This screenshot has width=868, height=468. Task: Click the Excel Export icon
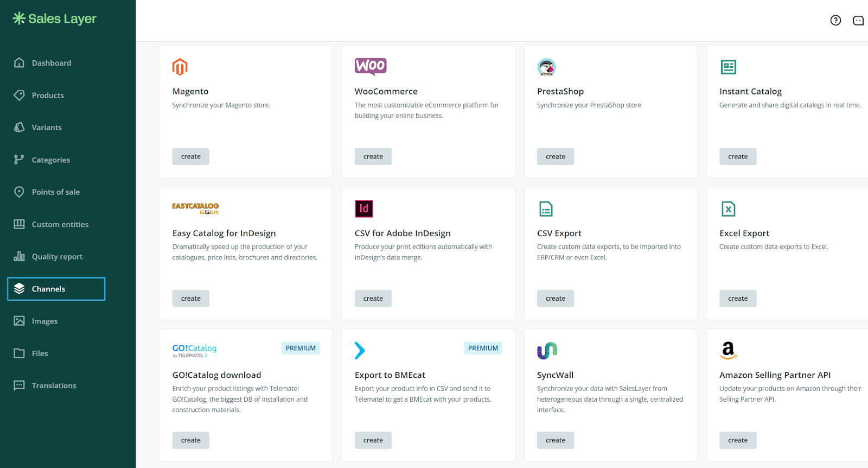pyautogui.click(x=728, y=209)
